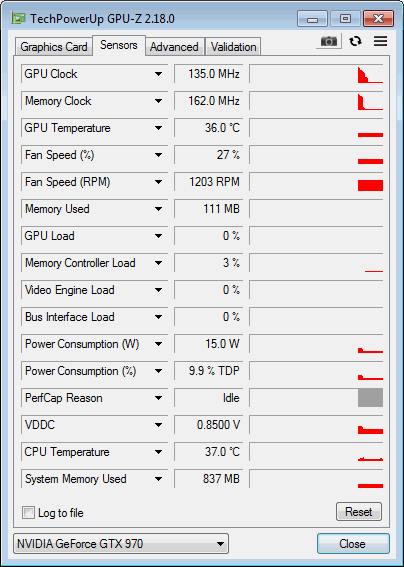Expand the PerfCap Reason dropdown
Image resolution: width=404 pixels, height=567 pixels.
[x=158, y=398]
